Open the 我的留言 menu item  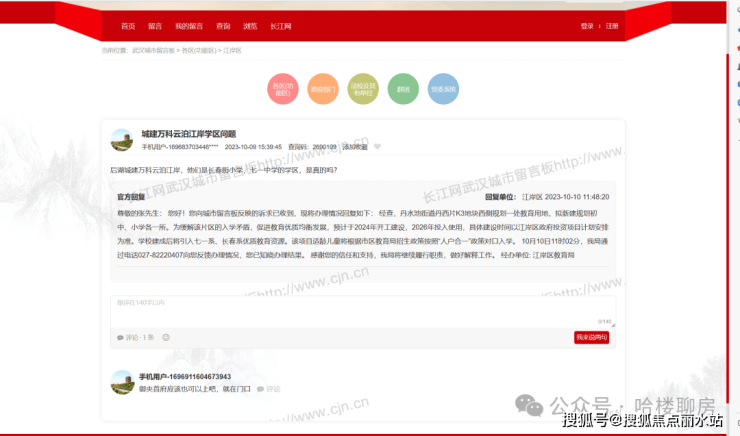[189, 26]
